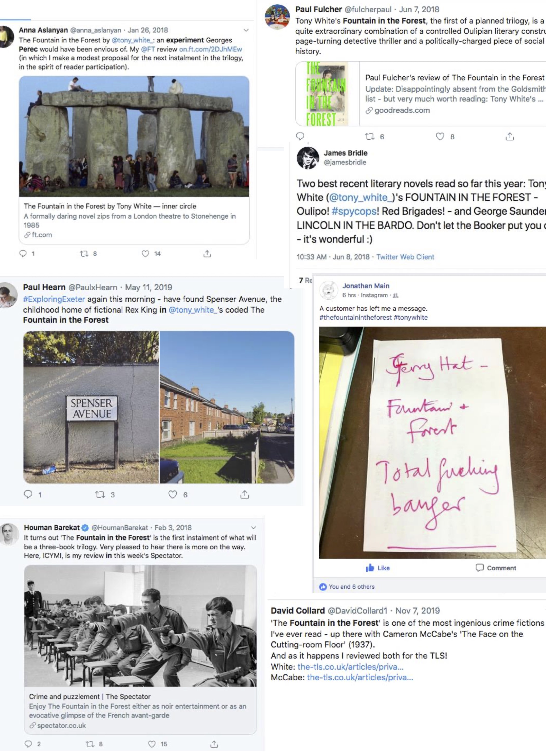Reply to Paul Hearn's Spenser Avenue tweet

pos(28,494)
